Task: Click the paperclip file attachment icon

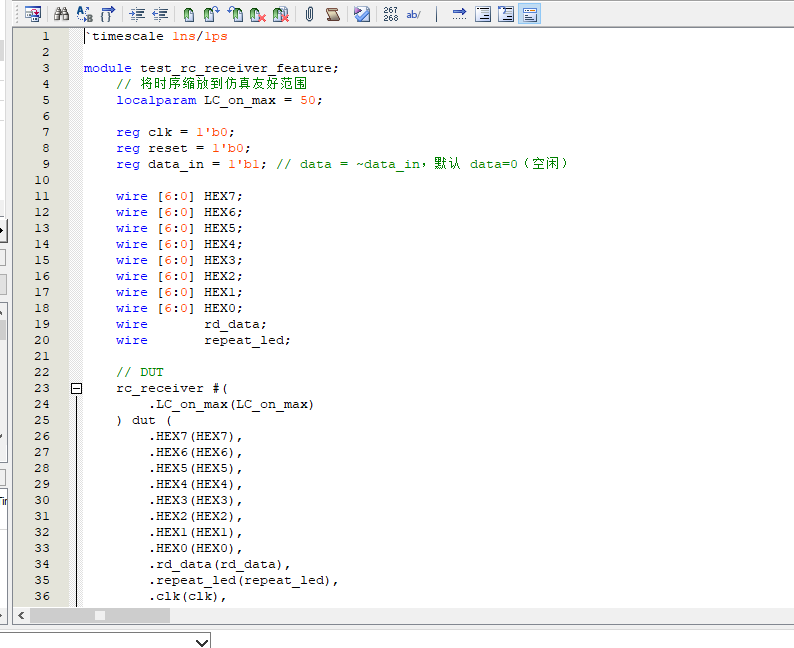Action: click(x=309, y=14)
